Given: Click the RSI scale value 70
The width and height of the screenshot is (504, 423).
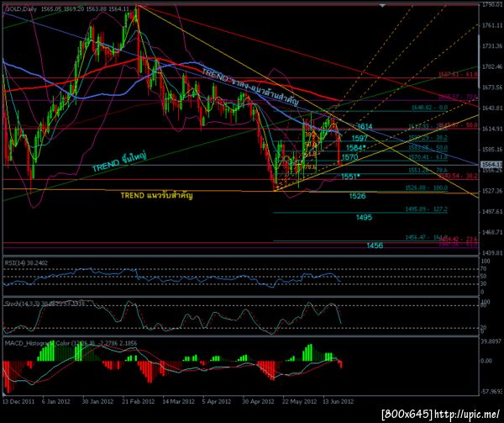Looking at the screenshot, I should [x=484, y=268].
